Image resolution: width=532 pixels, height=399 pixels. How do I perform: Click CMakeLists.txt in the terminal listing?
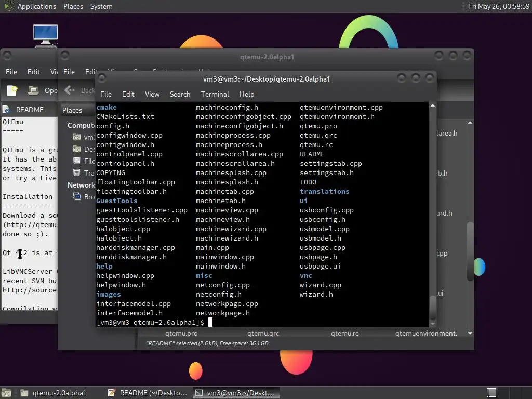(125, 117)
